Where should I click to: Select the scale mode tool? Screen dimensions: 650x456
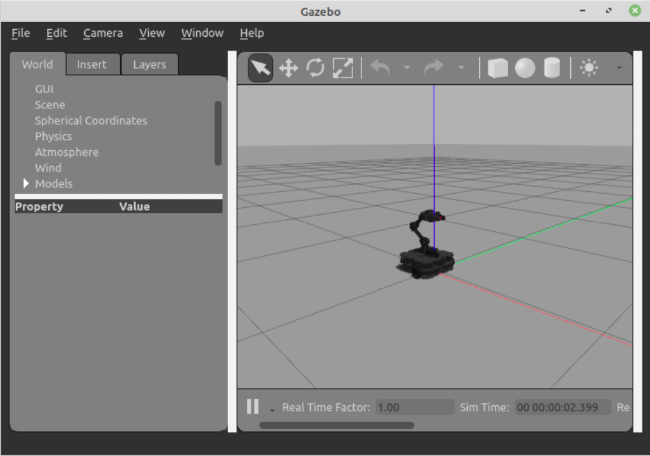pos(343,68)
